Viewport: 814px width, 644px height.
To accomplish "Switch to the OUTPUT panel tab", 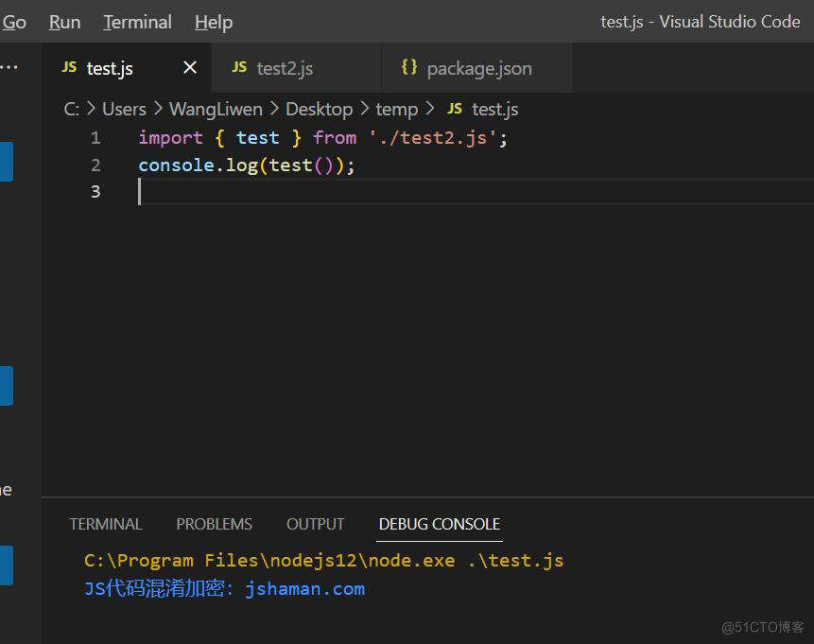I will (x=315, y=524).
